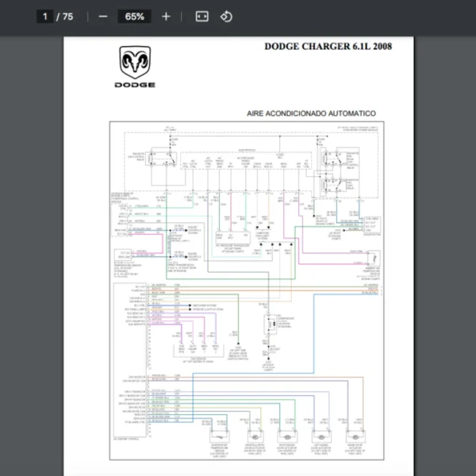Click the Dodge ram head logo
Image resolution: width=476 pixels, height=476 pixels.
pyautogui.click(x=135, y=62)
